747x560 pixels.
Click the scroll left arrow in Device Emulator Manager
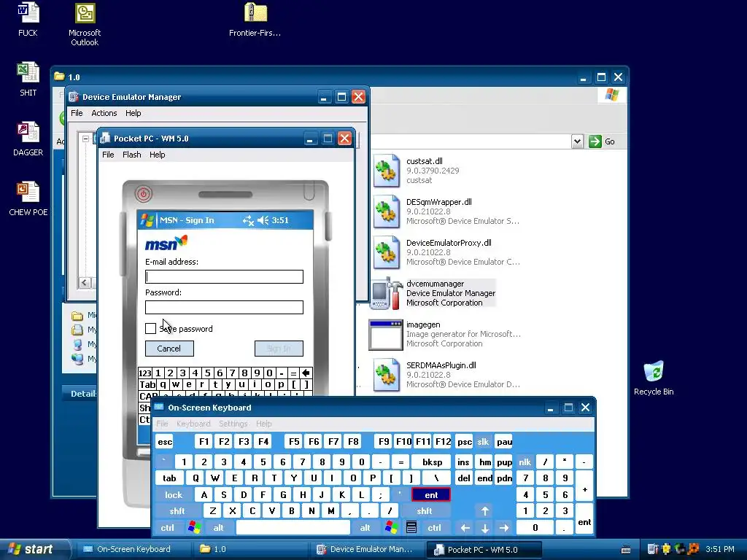click(85, 283)
